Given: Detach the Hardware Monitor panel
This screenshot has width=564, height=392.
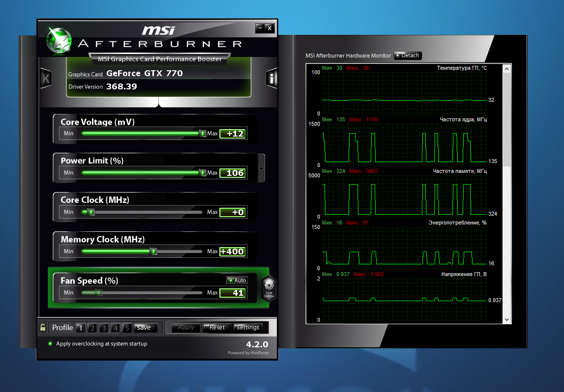Looking at the screenshot, I should [x=408, y=56].
